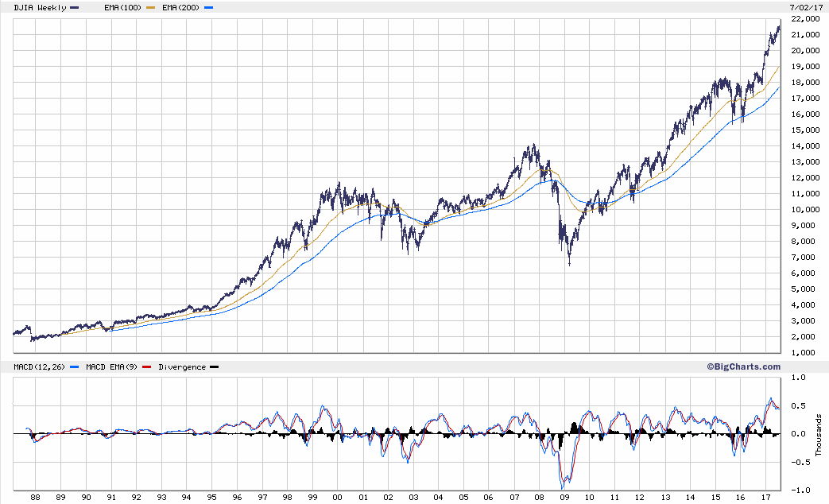Select the dark navy DJIA line swatch

pyautogui.click(x=74, y=8)
